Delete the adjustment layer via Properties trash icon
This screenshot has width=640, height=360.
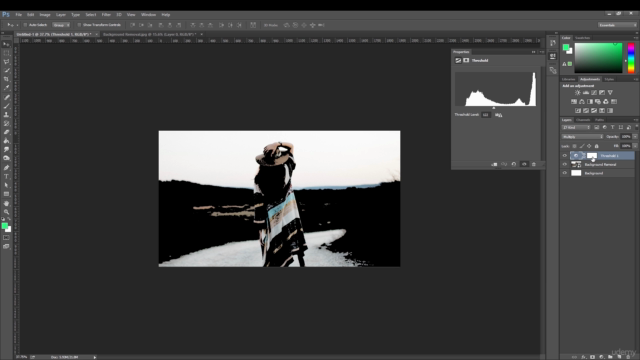coord(533,164)
